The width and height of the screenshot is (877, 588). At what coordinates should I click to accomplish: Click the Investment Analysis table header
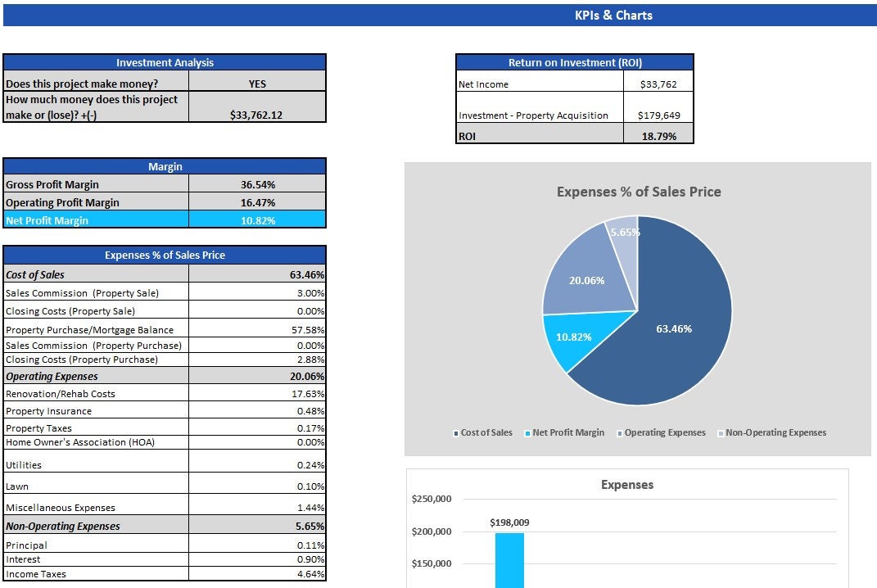pos(165,62)
